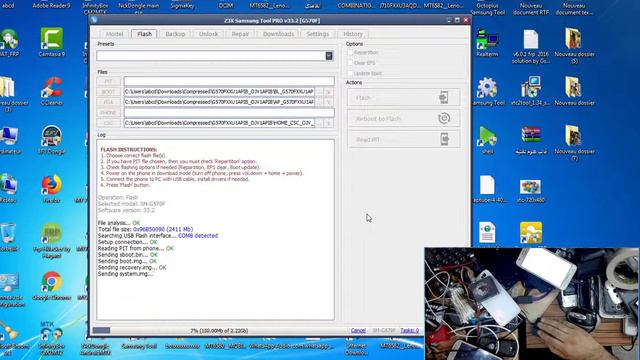
Task: Click the phone icon on Read PIT button
Action: tap(444, 139)
